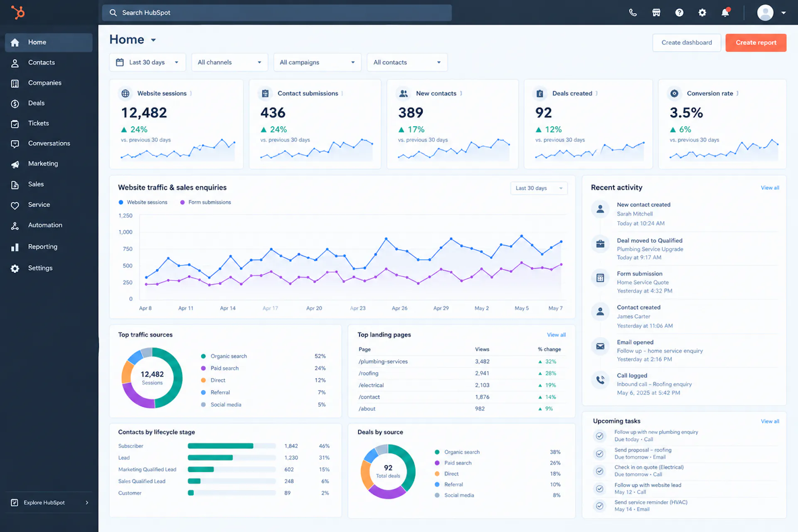The width and height of the screenshot is (798, 532).
Task: Click the Top traffic sources donut chart
Action: (x=152, y=378)
